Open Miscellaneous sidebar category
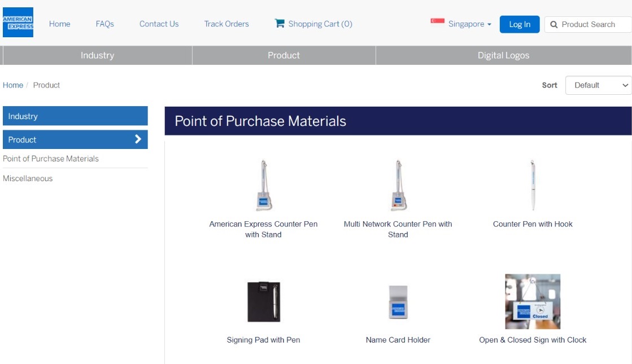Image resolution: width=632 pixels, height=364 pixels. (28, 178)
